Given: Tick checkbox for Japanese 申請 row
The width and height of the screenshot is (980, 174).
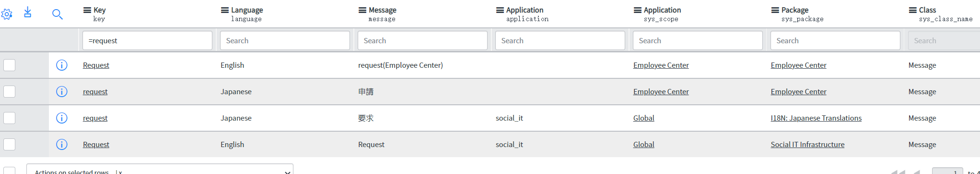Looking at the screenshot, I should (9, 91).
